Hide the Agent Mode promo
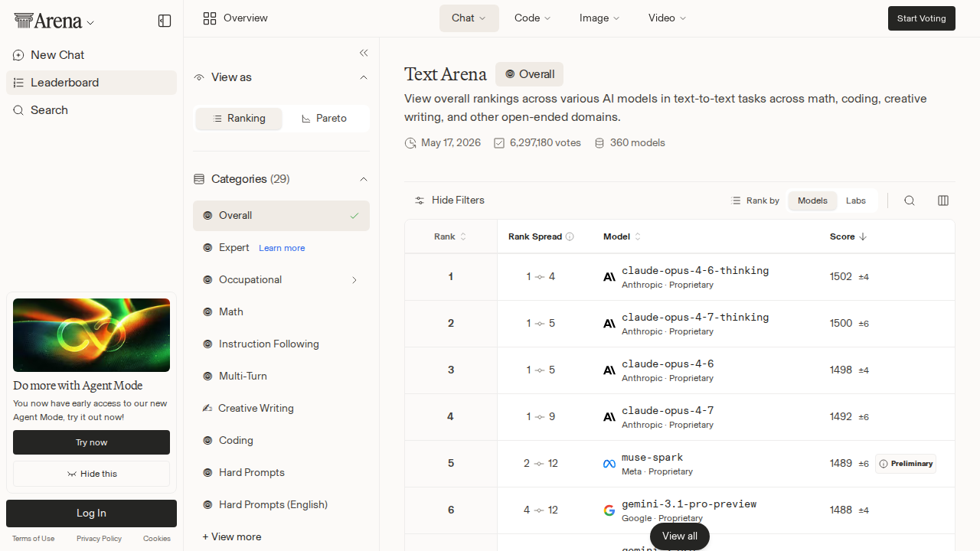This screenshot has height=551, width=980. click(x=91, y=474)
